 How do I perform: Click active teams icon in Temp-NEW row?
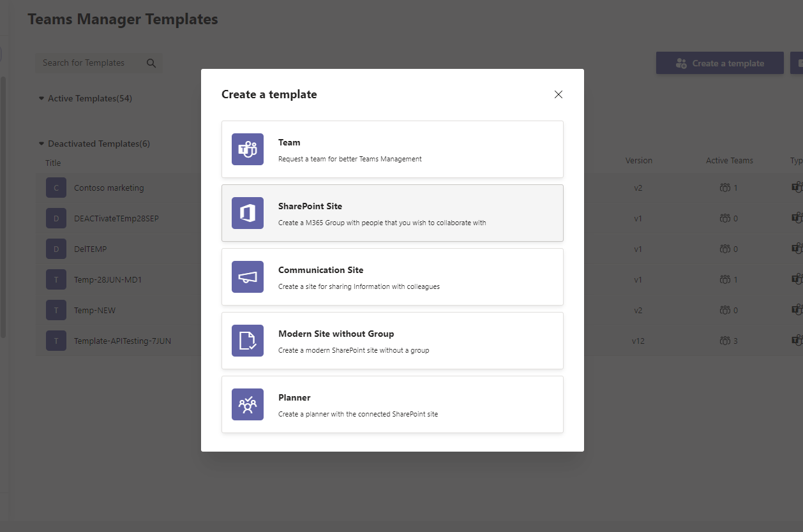pyautogui.click(x=724, y=310)
